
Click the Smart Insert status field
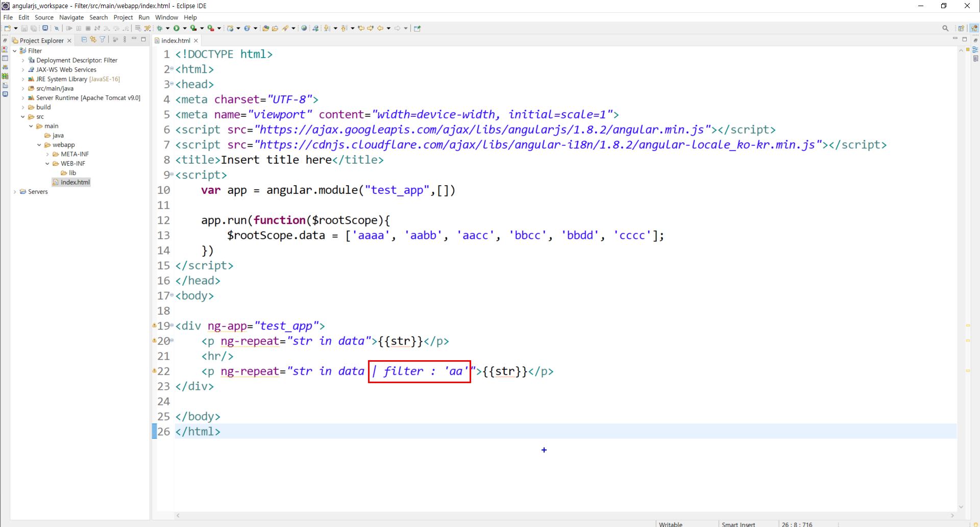[738, 524]
